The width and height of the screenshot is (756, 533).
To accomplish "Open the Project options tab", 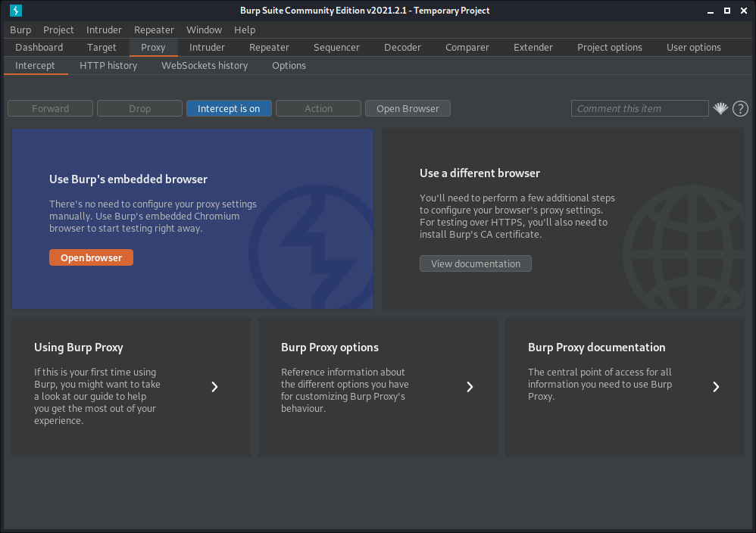I will (610, 47).
